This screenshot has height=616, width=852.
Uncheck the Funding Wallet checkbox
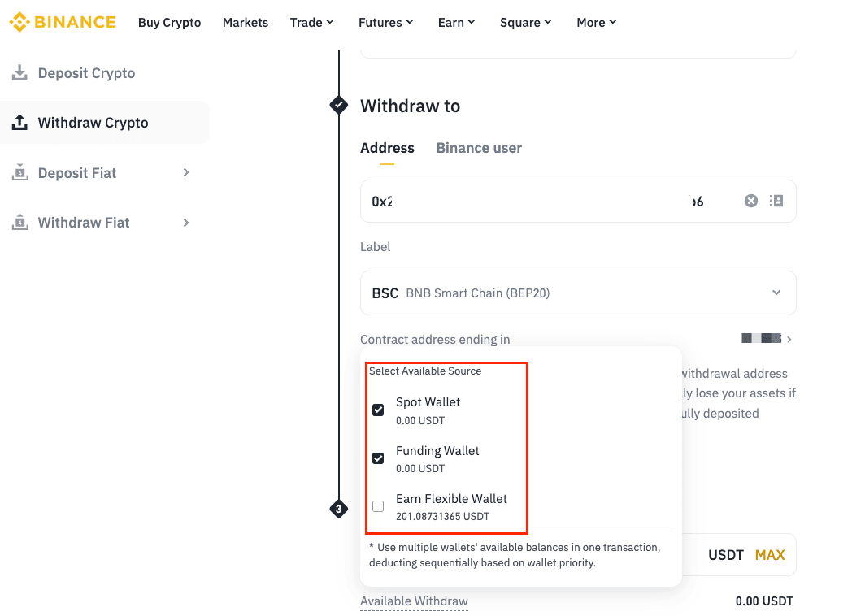tap(378, 458)
